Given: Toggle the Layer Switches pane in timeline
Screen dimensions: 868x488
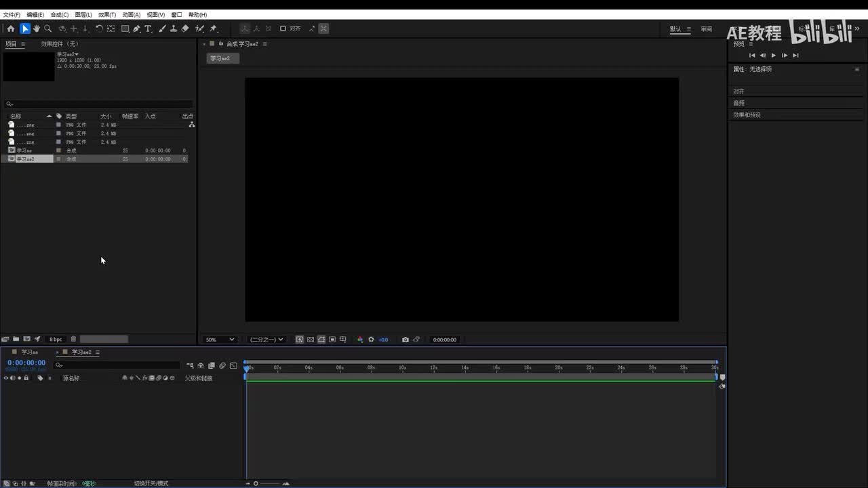Looking at the screenshot, I should [6, 483].
